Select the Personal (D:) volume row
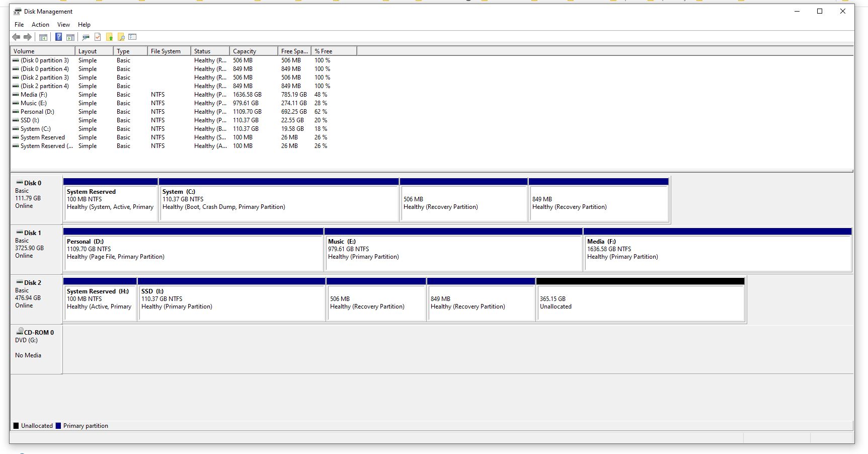The height and width of the screenshot is (454, 868). 184,112
